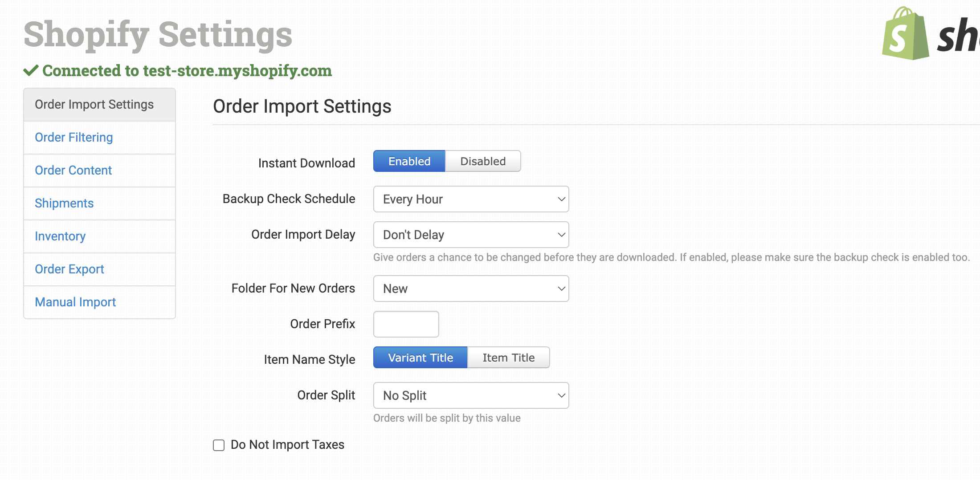Switch to the Shipments section

click(x=64, y=203)
